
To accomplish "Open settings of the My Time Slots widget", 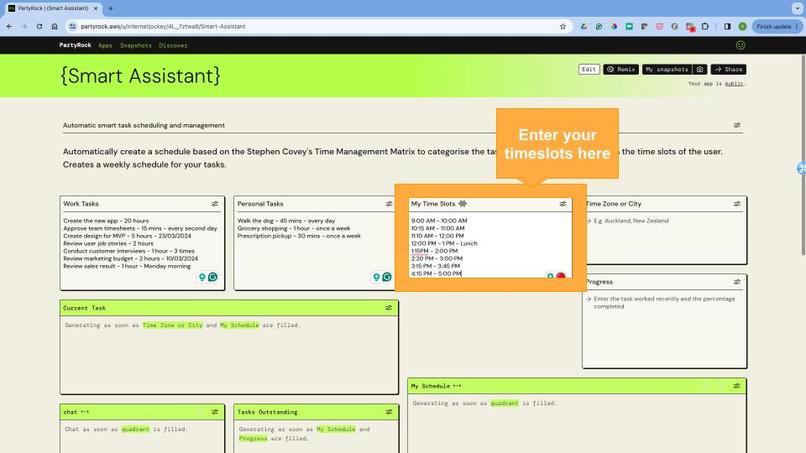I will (563, 204).
